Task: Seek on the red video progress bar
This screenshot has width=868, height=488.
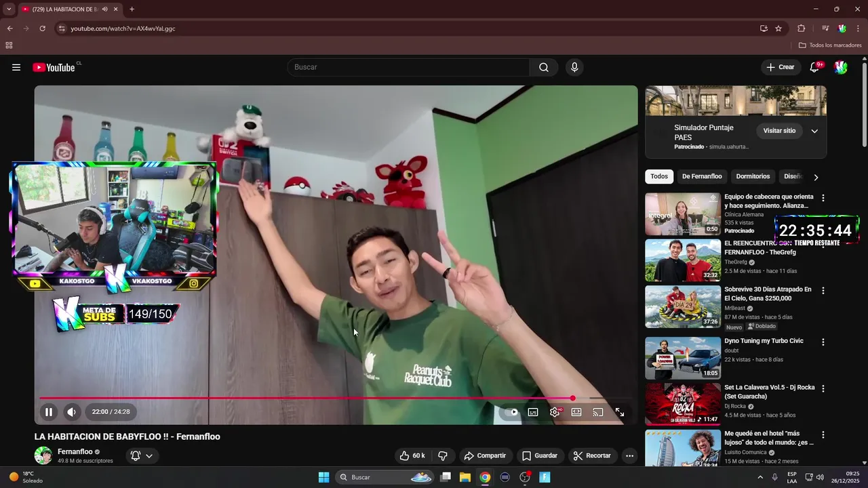Action: tap(336, 399)
